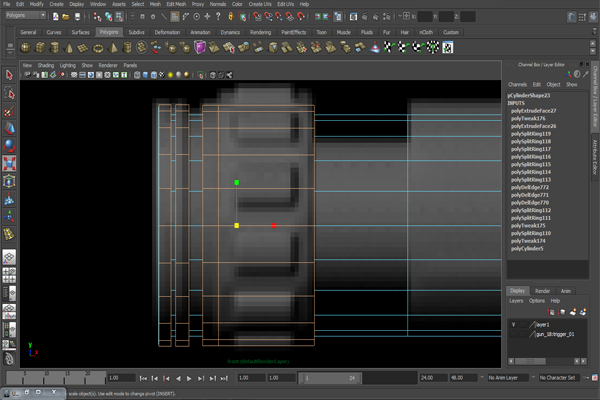
Task: Create a polygon cone from shelf
Action: tap(69, 47)
